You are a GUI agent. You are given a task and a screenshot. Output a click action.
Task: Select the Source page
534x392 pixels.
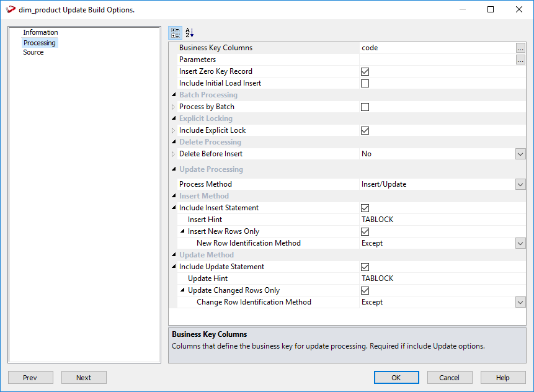33,52
